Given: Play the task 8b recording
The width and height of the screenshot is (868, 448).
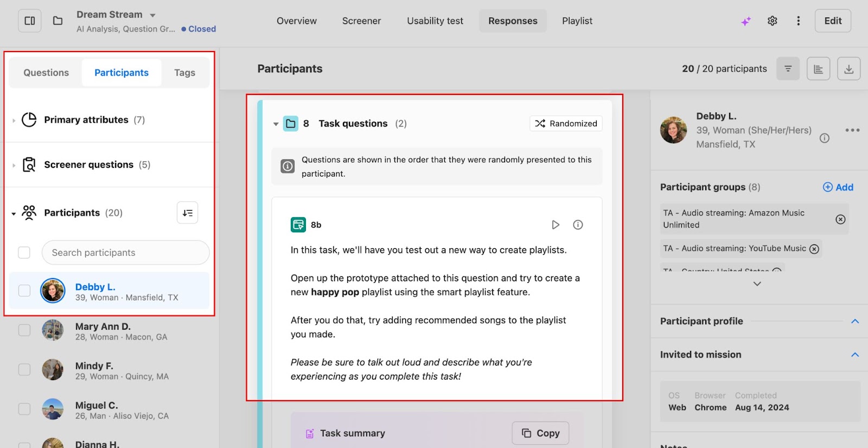Looking at the screenshot, I should tap(555, 225).
